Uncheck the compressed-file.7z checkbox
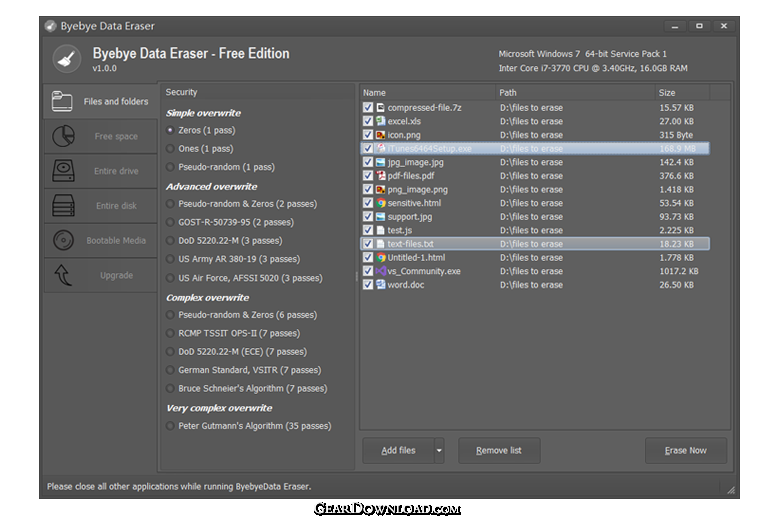Viewport: 774px width, 517px height. point(368,108)
